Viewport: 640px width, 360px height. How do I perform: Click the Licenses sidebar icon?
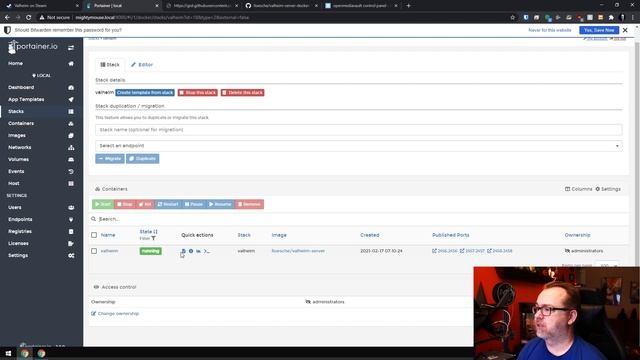[71, 244]
